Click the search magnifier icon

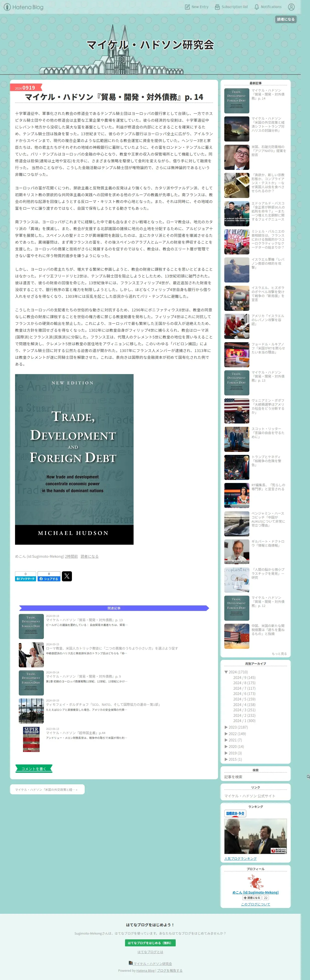click(x=308, y=777)
